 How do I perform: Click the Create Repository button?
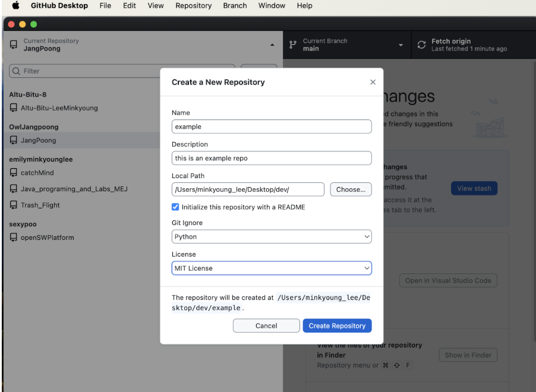click(337, 325)
